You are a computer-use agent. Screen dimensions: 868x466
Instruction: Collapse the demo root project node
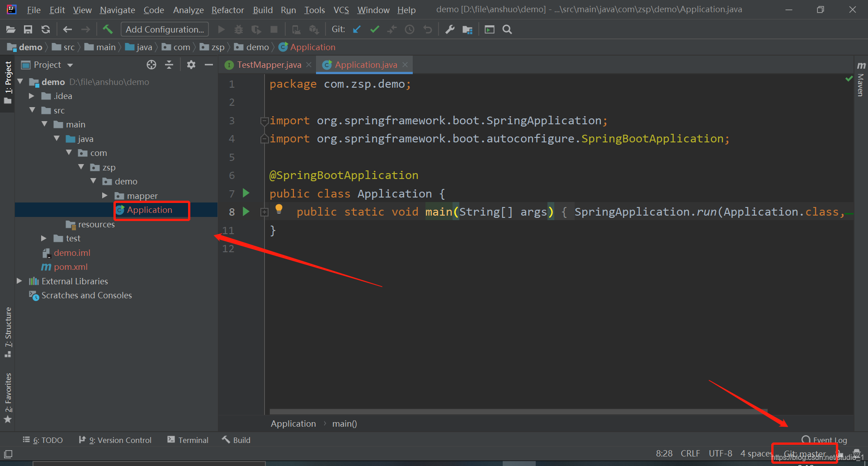20,81
